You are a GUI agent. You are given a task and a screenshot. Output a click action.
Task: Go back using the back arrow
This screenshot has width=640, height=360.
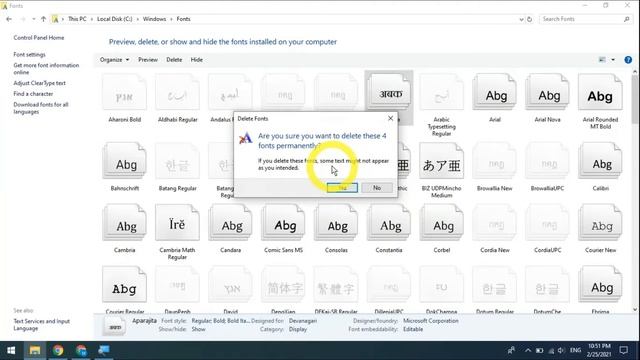point(9,19)
